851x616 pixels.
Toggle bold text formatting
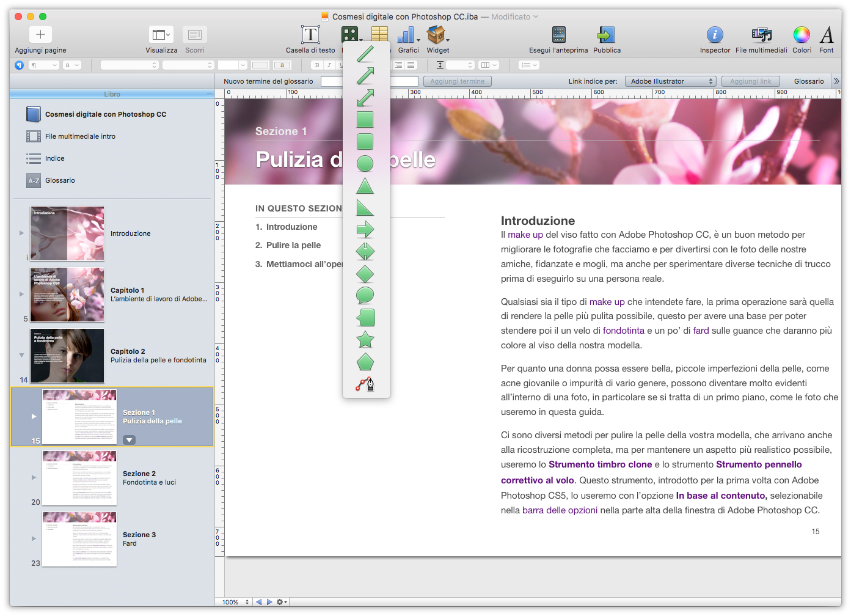point(316,65)
